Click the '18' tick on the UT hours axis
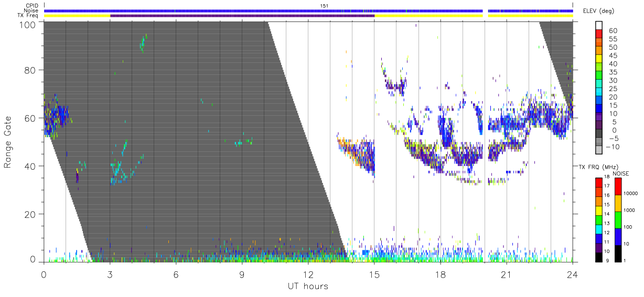644x297 pixels. click(441, 273)
